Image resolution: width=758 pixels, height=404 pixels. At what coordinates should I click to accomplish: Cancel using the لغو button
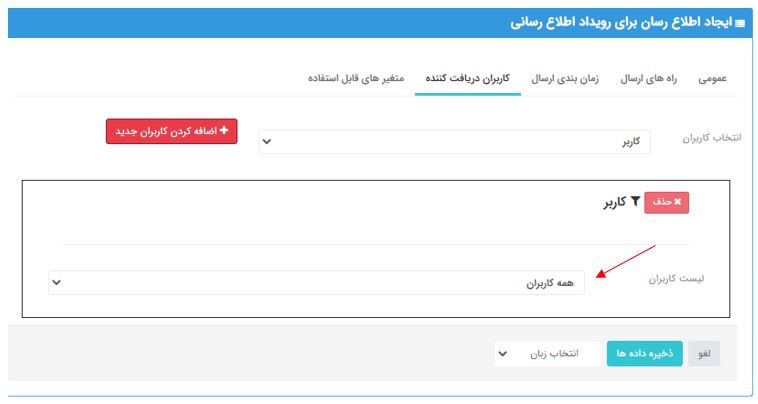[x=705, y=354]
